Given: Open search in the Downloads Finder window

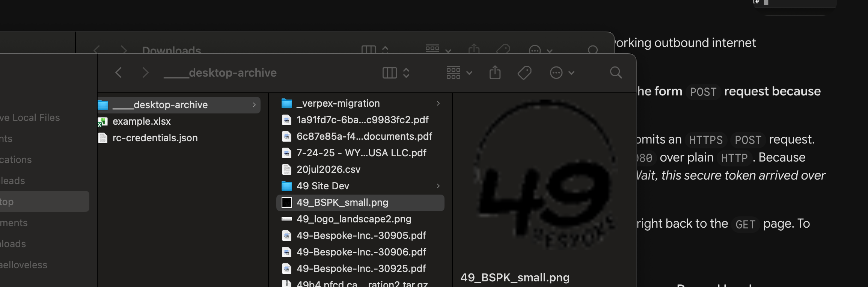Looking at the screenshot, I should coord(593,50).
